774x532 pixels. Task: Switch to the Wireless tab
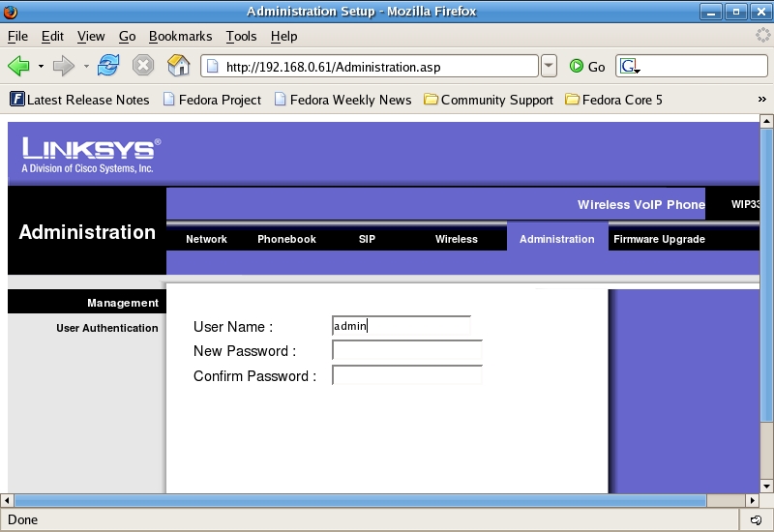pos(456,239)
